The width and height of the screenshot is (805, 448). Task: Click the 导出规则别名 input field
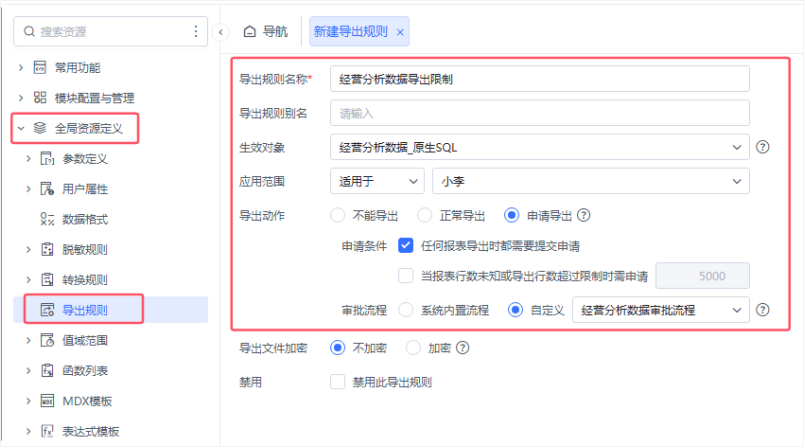point(540,113)
